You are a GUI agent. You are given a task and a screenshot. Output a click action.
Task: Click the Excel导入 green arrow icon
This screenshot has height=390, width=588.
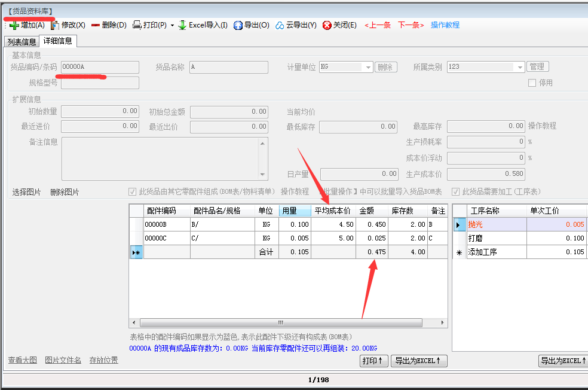coord(182,25)
